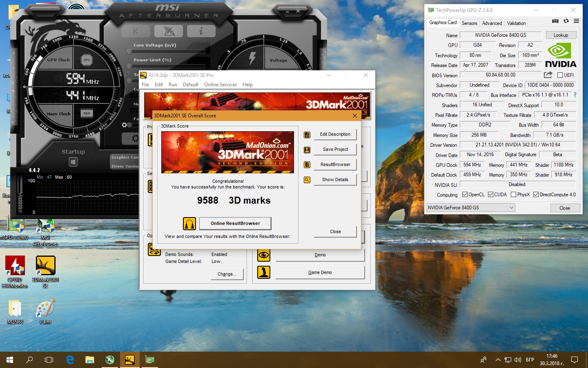Click the icon left of Online ResultBrowser
Image resolution: width=588 pixels, height=368 pixels.
pyautogui.click(x=189, y=223)
